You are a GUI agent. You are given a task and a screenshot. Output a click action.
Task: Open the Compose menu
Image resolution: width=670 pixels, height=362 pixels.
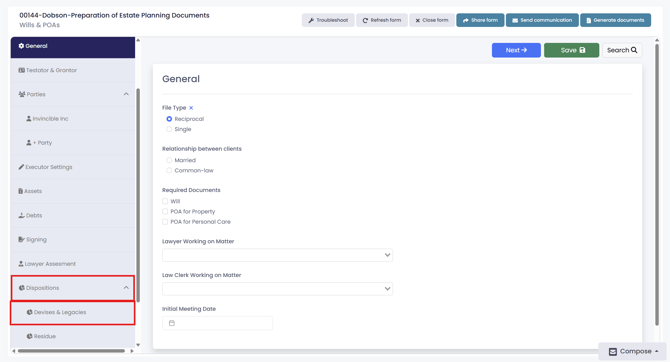(x=633, y=351)
